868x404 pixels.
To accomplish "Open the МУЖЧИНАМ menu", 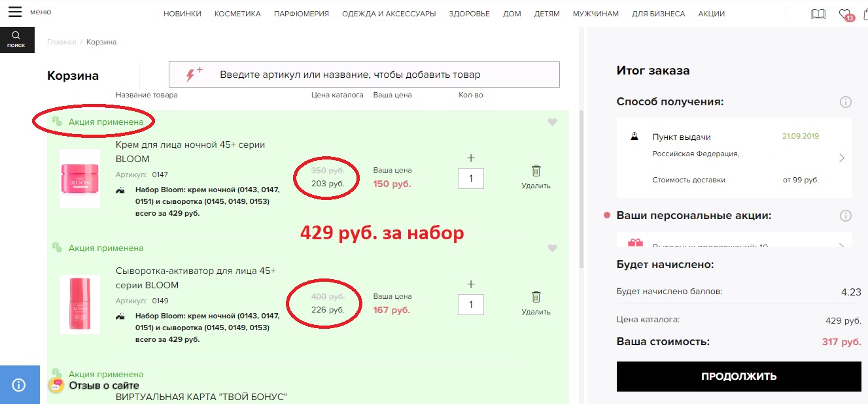I will pyautogui.click(x=596, y=14).
